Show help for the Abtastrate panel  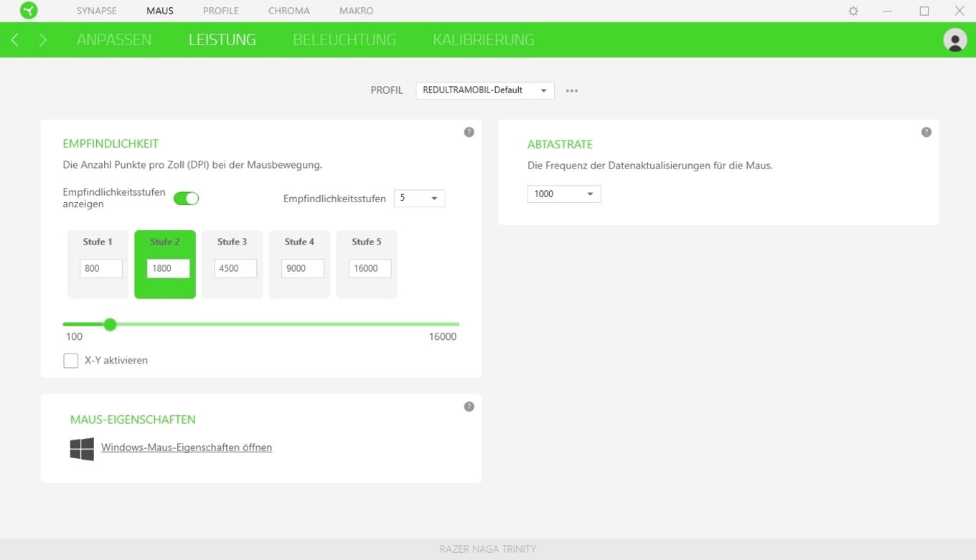926,132
